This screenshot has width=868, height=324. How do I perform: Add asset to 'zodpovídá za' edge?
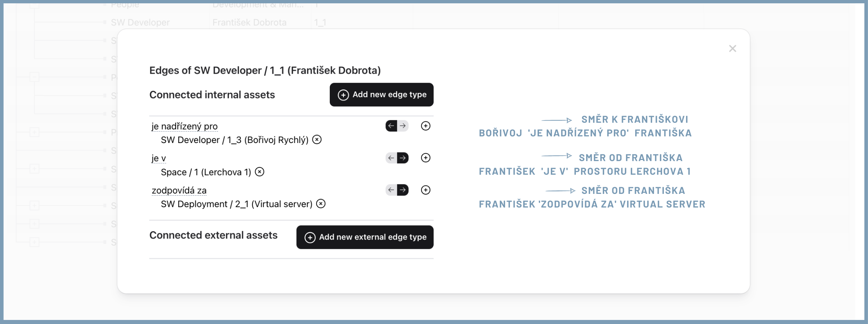pos(426,190)
